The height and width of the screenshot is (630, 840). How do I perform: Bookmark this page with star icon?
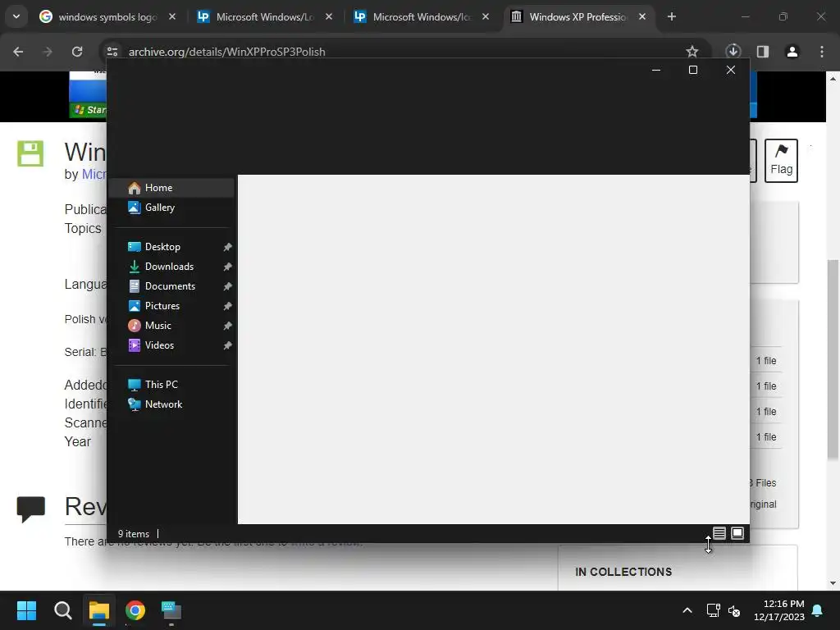pyautogui.click(x=692, y=52)
